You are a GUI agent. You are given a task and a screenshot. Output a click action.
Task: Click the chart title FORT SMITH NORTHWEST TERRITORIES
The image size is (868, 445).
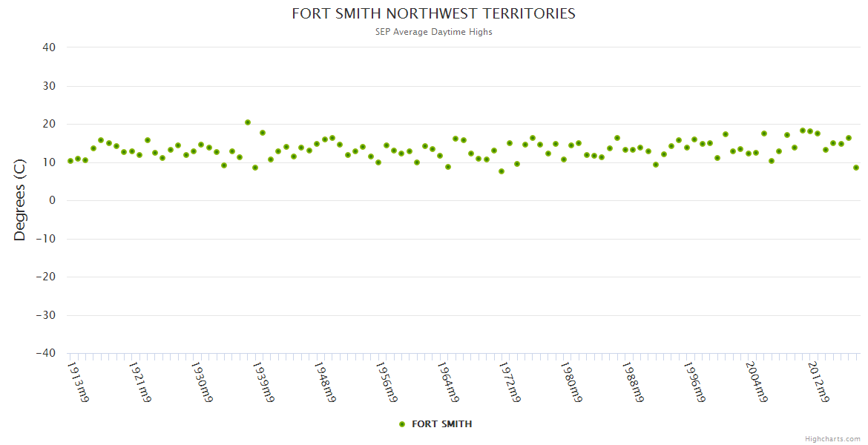[433, 14]
